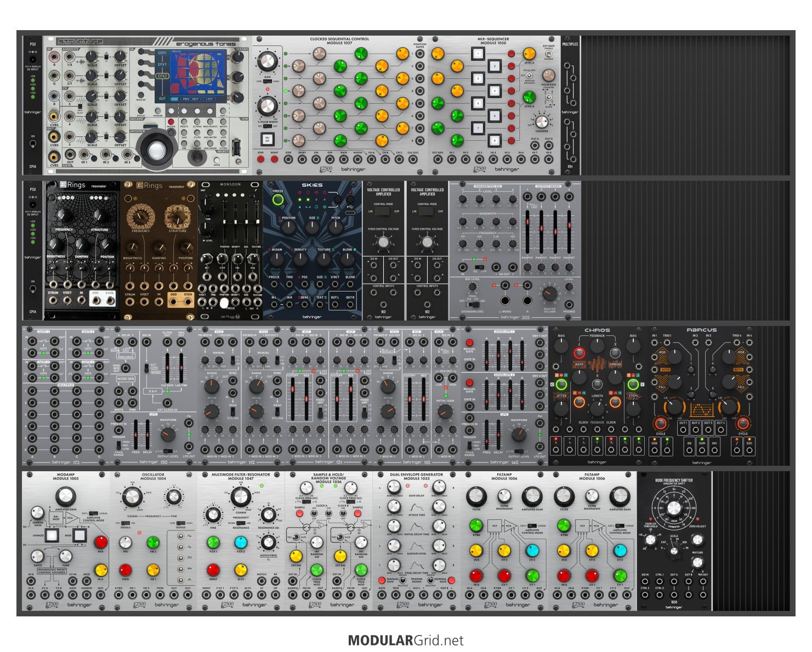This screenshot has height=652, width=812.
Task: Select the highlighted EFX2 stage on Structure
Action: point(162,76)
